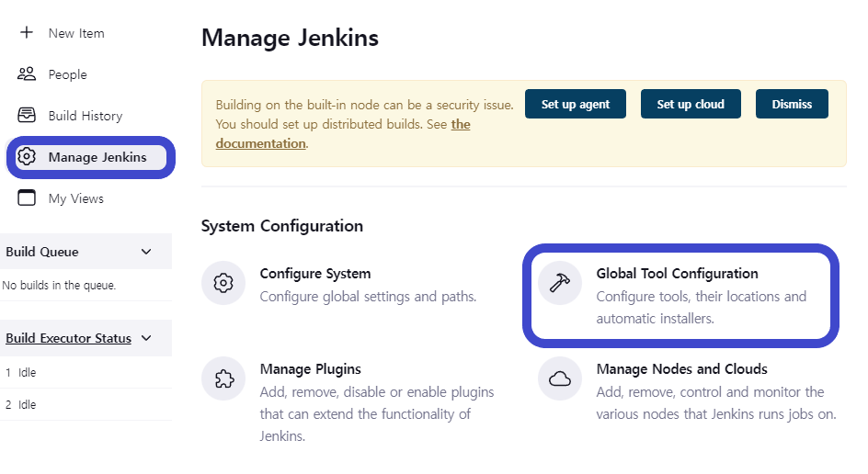Click the People icon in sidebar
Screen dimensions: 868x474
pyautogui.click(x=27, y=74)
